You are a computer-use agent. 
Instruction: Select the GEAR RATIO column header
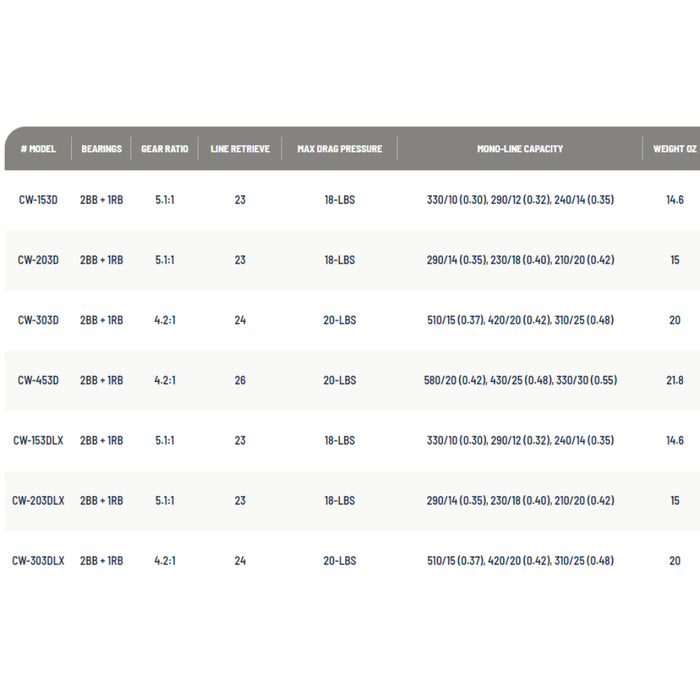pyautogui.click(x=164, y=149)
